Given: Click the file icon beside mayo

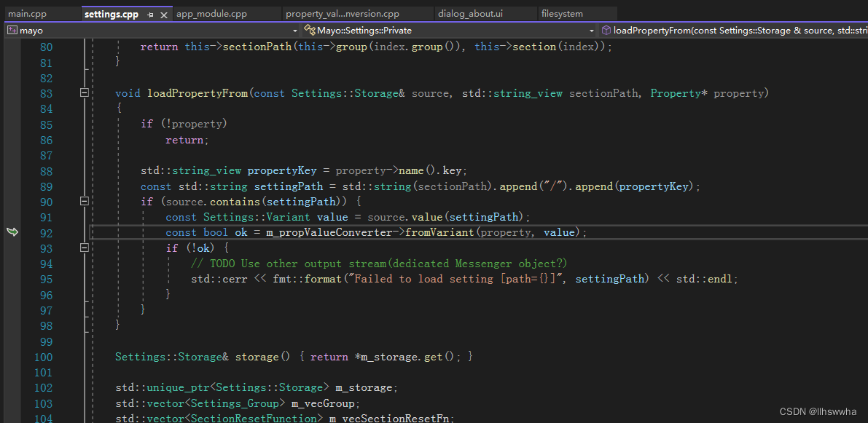Looking at the screenshot, I should (11, 30).
